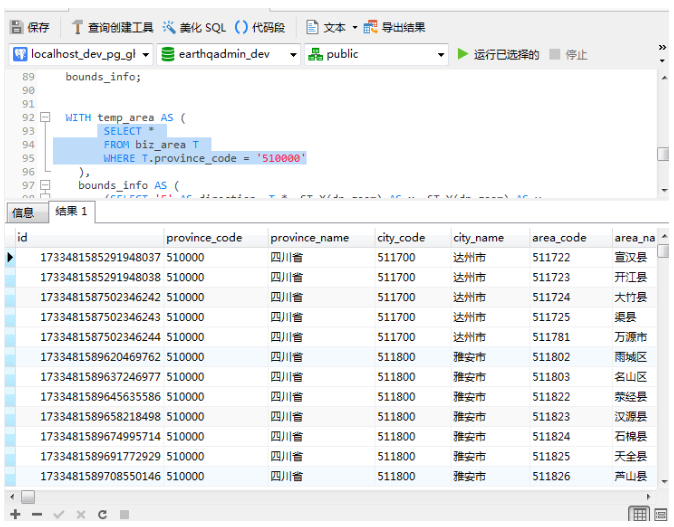The height and width of the screenshot is (527, 674).
Task: Switch to Form View icon
Action: (661, 514)
